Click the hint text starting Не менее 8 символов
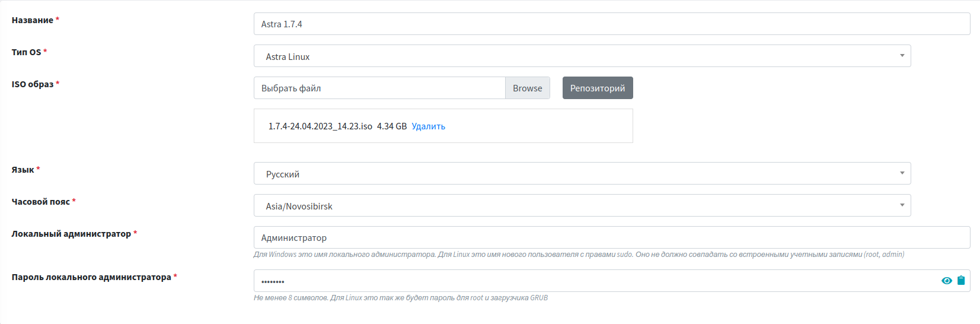980x324 pixels. pos(401,298)
